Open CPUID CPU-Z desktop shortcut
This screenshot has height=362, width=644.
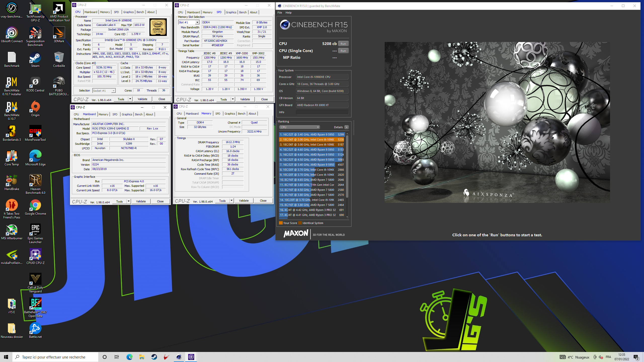pos(35,256)
